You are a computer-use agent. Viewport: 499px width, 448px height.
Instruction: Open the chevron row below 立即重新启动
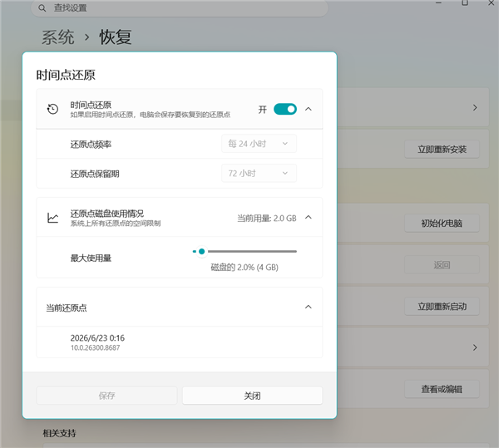tap(475, 347)
